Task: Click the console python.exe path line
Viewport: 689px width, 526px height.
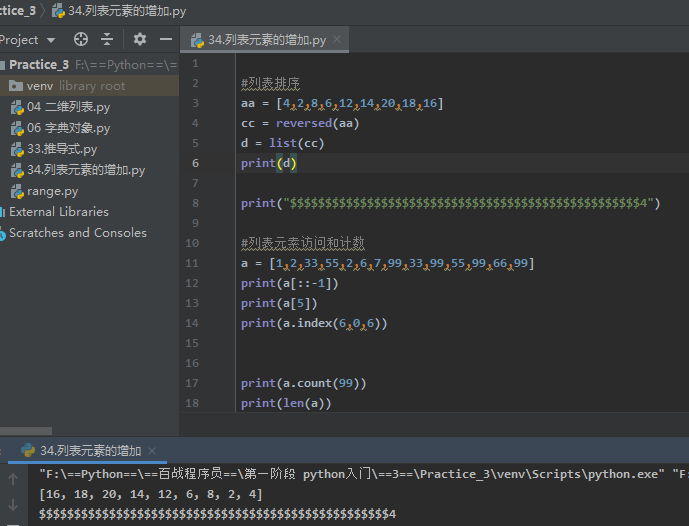Action: pyautogui.click(x=364, y=474)
